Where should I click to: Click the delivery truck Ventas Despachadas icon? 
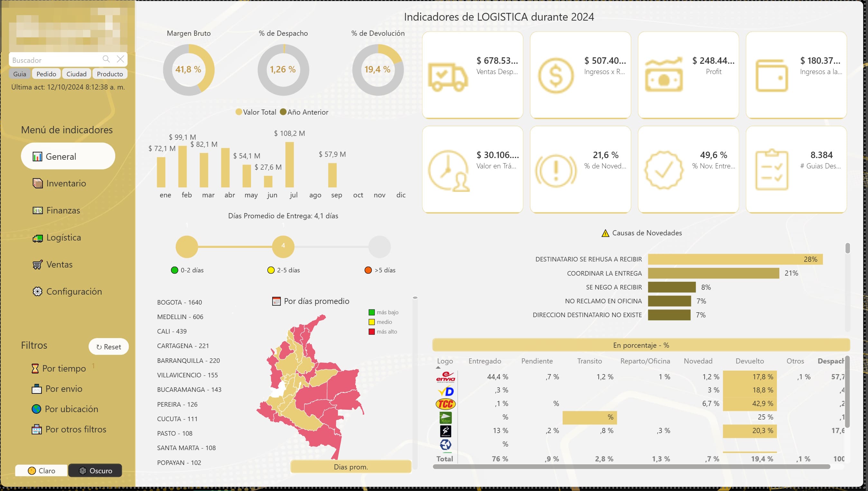[448, 77]
